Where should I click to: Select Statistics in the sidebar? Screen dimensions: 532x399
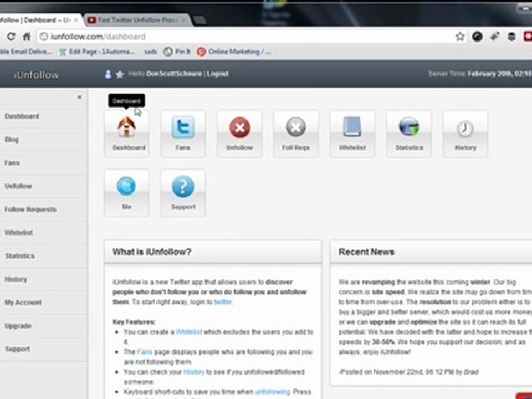coord(43,256)
